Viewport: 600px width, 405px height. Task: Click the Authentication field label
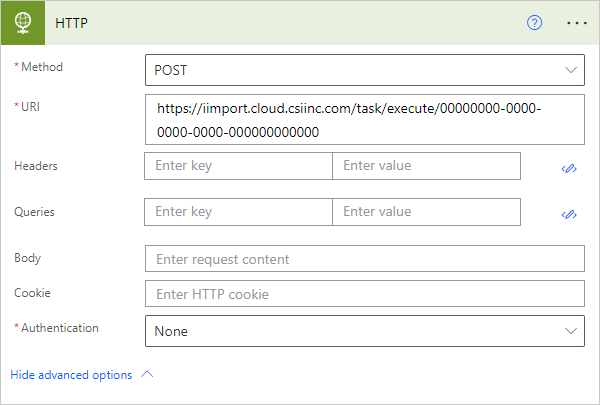click(x=60, y=327)
